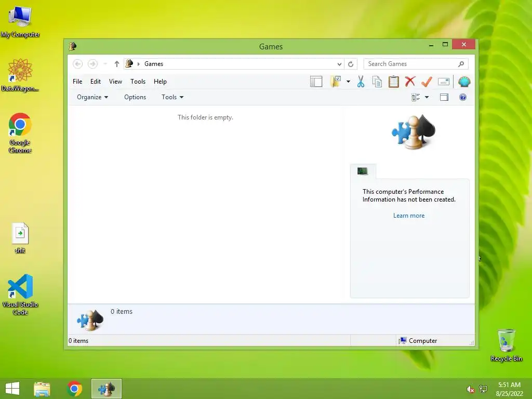Click the Games window title bar icon
The height and width of the screenshot is (399, 532).
click(x=73, y=46)
